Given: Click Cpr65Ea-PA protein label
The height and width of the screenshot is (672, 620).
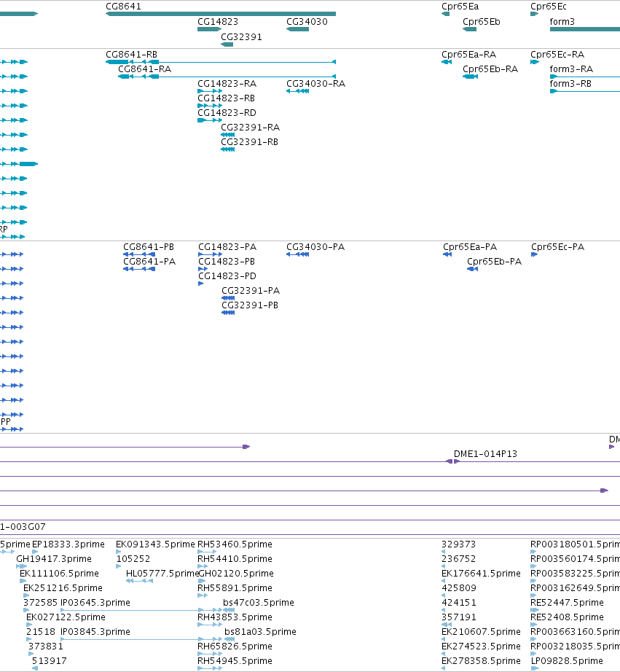Looking at the screenshot, I should click(470, 247).
